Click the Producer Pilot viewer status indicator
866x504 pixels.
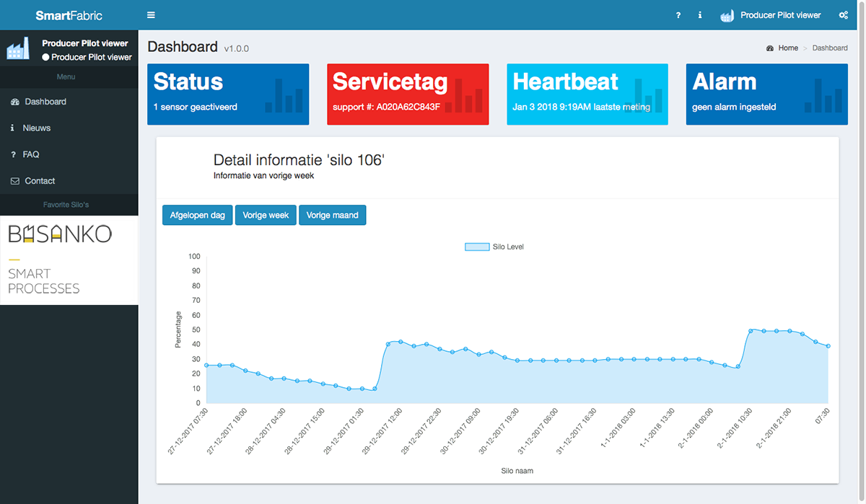[45, 57]
